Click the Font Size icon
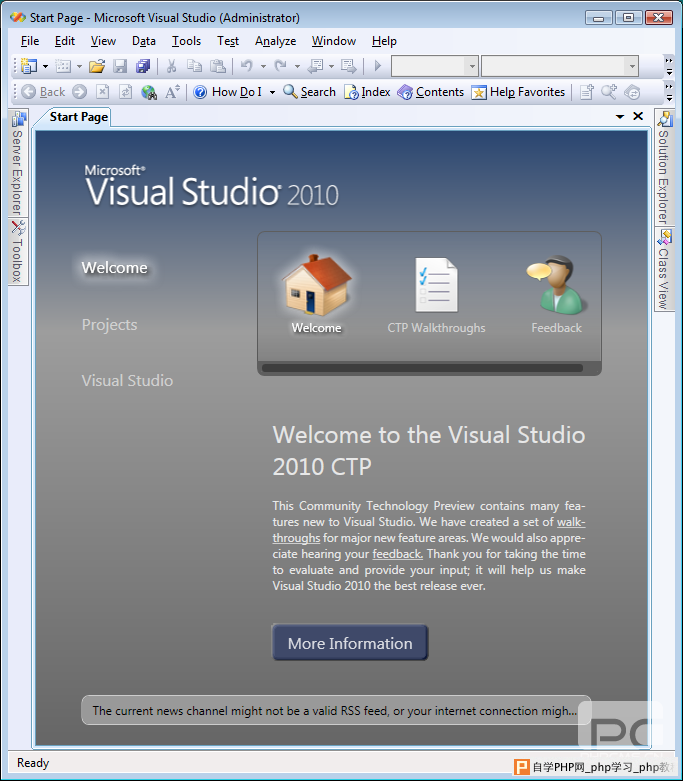The width and height of the screenshot is (683, 781). click(172, 92)
